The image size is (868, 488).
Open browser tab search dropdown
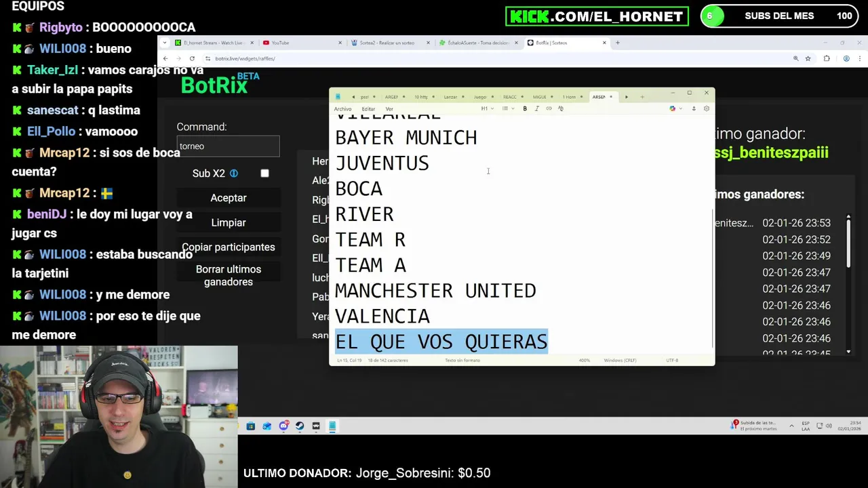tap(164, 43)
